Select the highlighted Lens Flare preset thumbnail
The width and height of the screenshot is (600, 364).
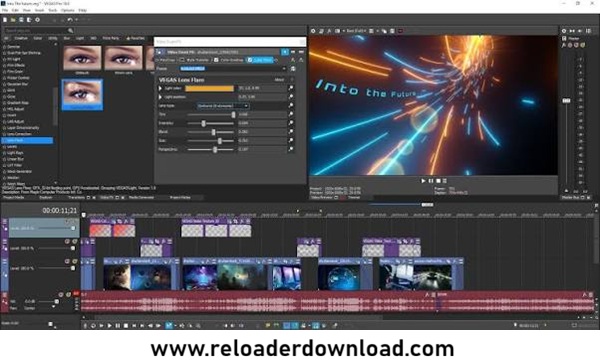82,94
